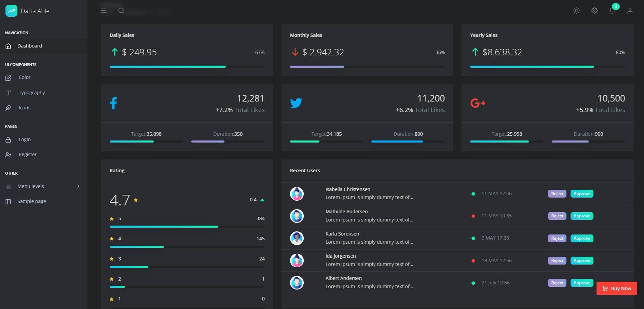Image resolution: width=644 pixels, height=309 pixels.
Task: Reject Mathilde Andersen's request
Action: click(557, 216)
